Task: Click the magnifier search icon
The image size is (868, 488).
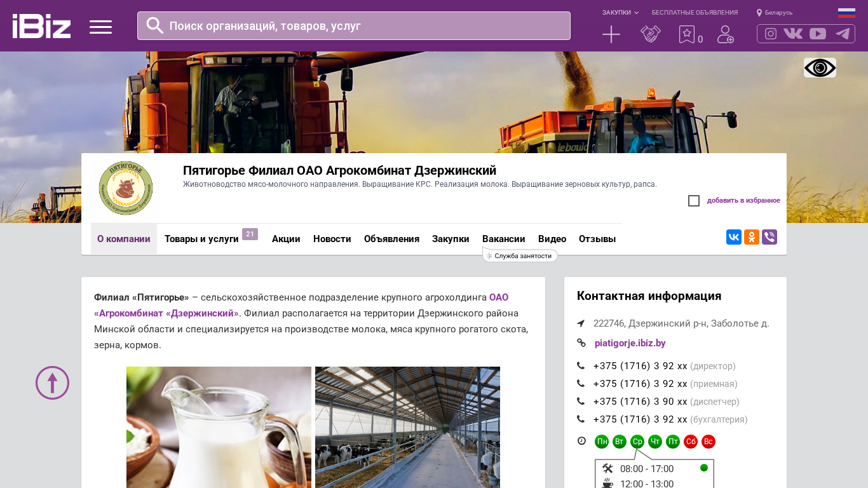Action: [x=155, y=25]
